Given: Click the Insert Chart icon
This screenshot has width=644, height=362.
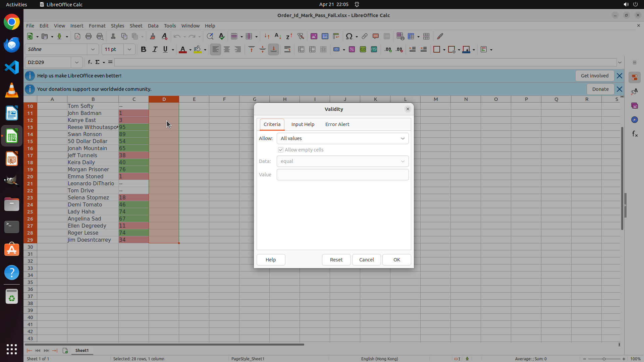Looking at the screenshot, I should [325, 36].
